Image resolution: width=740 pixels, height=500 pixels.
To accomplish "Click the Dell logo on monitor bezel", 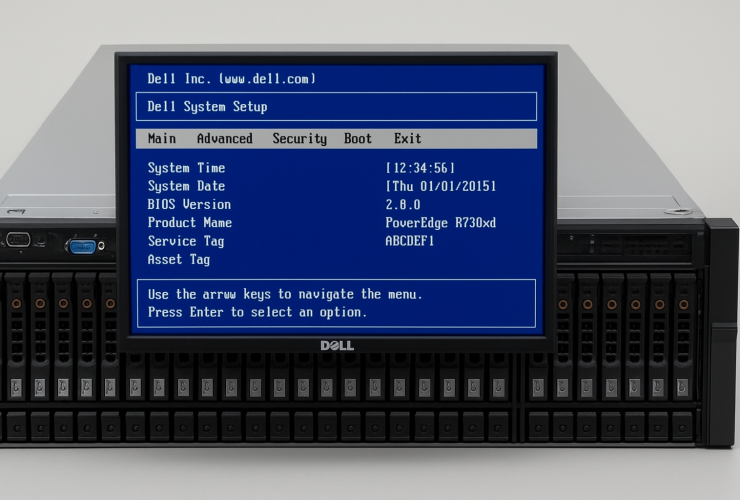I will click(x=337, y=346).
